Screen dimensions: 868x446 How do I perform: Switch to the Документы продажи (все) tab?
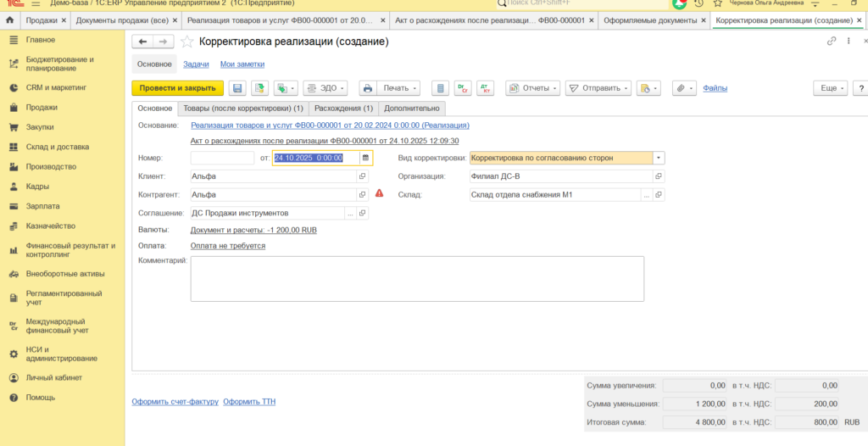(x=122, y=20)
